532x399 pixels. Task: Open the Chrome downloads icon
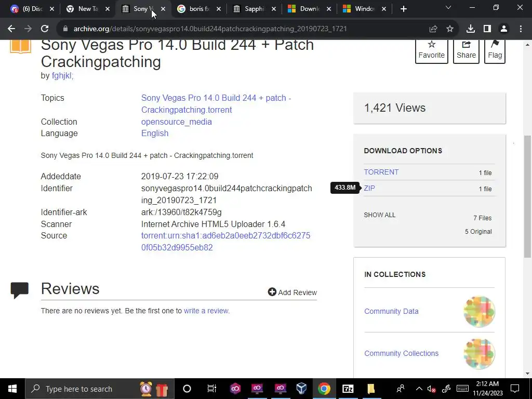pos(471,29)
